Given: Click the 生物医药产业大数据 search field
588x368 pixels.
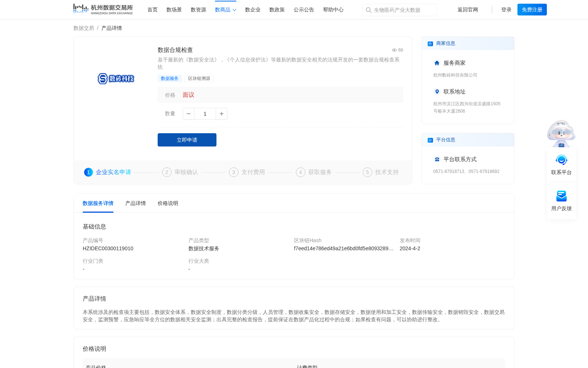Looking at the screenshot, I should click(x=399, y=10).
